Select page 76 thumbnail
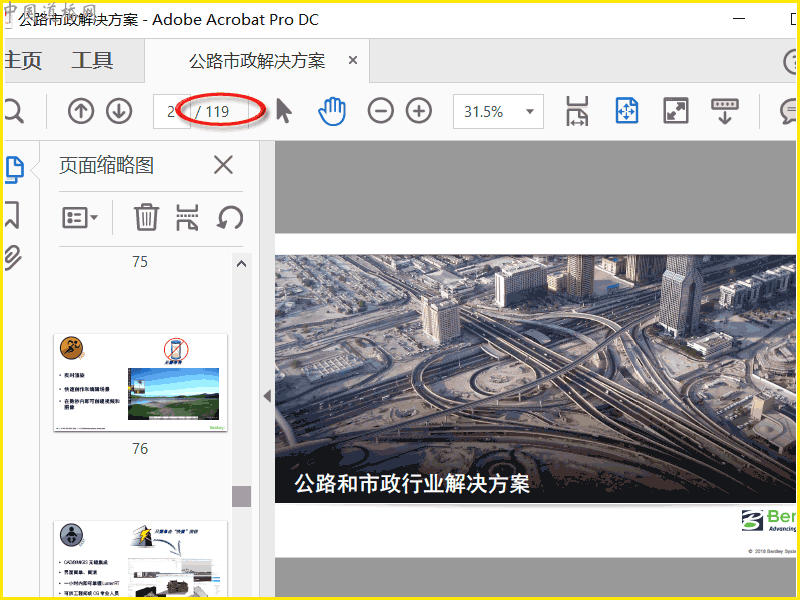Viewport: 800px width, 600px height. click(x=140, y=382)
